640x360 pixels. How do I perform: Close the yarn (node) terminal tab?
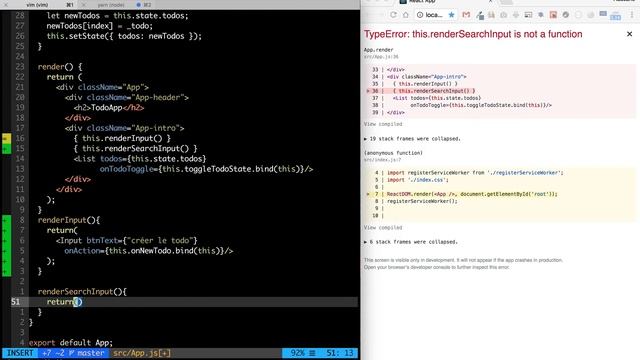click(83, 4)
